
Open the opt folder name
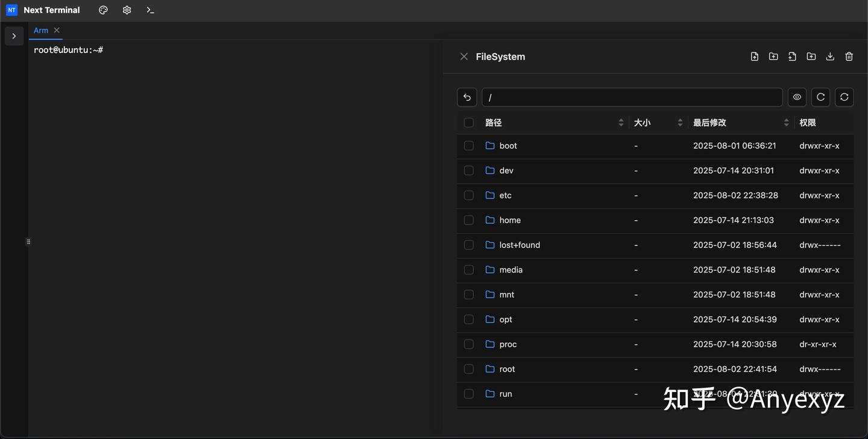(x=506, y=320)
